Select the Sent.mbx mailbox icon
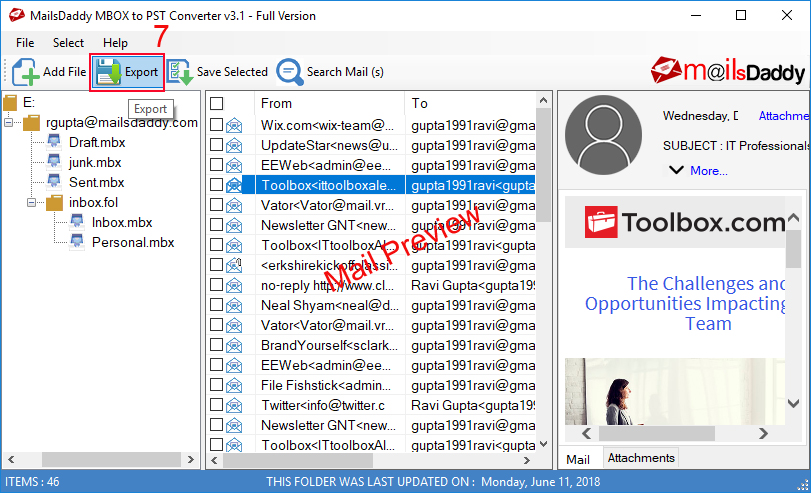The image size is (811, 493). 54,182
